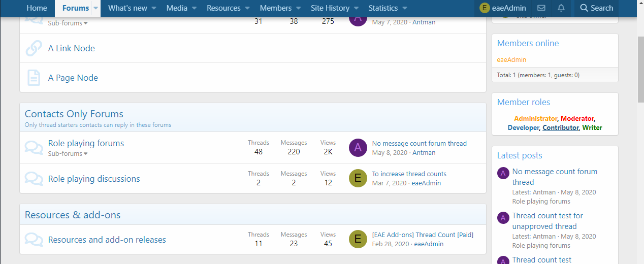This screenshot has width=644, height=264.
Task: Click eaeAdmin avatar beside To increase thread counts
Action: (x=358, y=179)
